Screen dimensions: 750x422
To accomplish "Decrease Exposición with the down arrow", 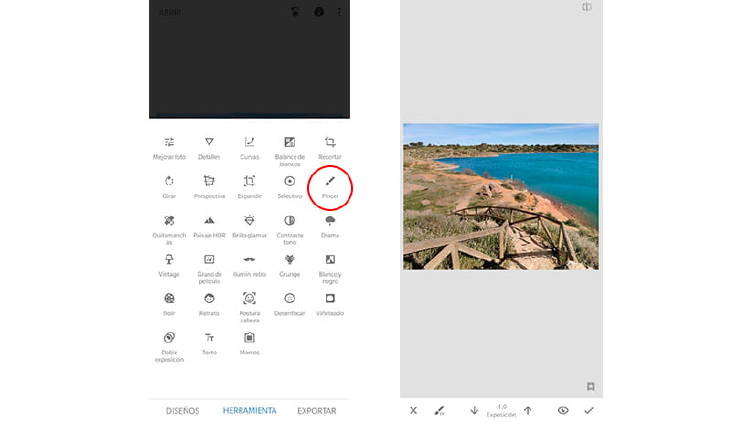I will [474, 410].
